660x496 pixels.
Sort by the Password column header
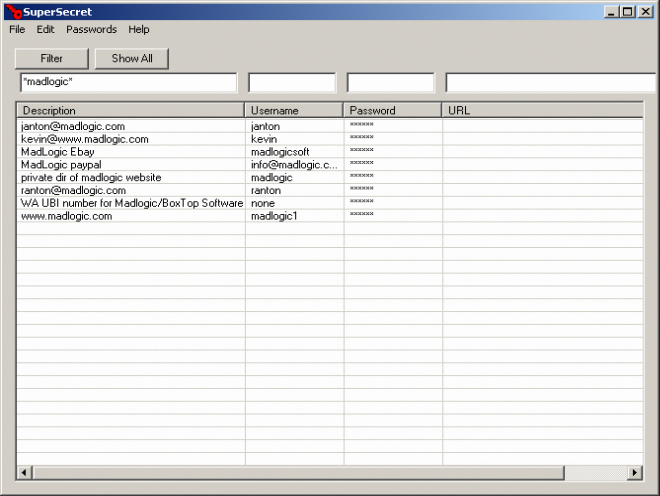click(x=392, y=110)
